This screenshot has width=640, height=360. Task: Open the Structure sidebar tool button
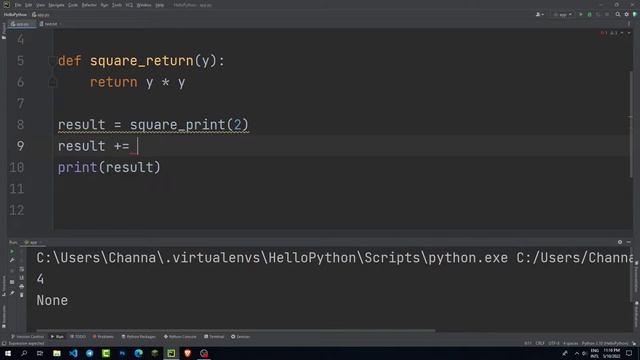(4, 286)
